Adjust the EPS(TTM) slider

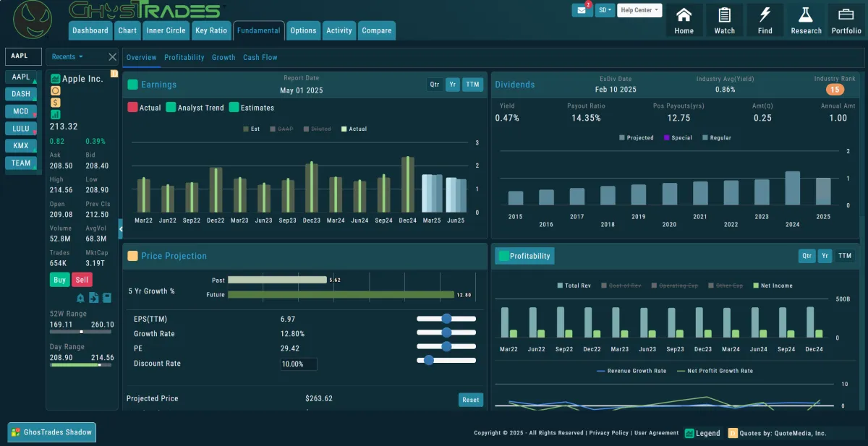pyautogui.click(x=446, y=319)
